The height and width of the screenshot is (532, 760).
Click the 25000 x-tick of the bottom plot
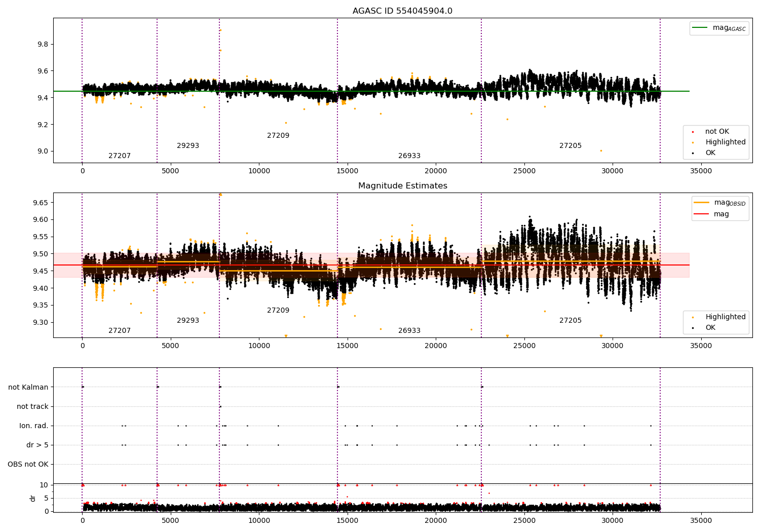pos(524,520)
